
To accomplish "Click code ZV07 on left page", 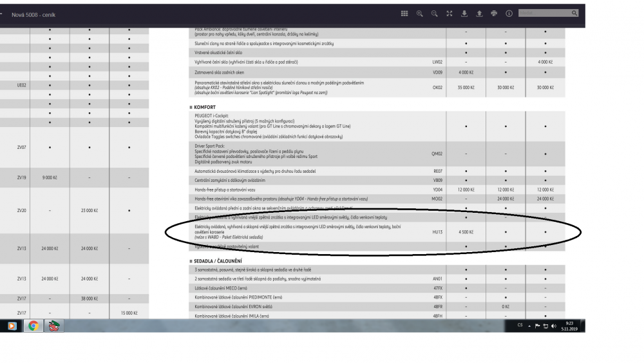I will coord(21,147).
